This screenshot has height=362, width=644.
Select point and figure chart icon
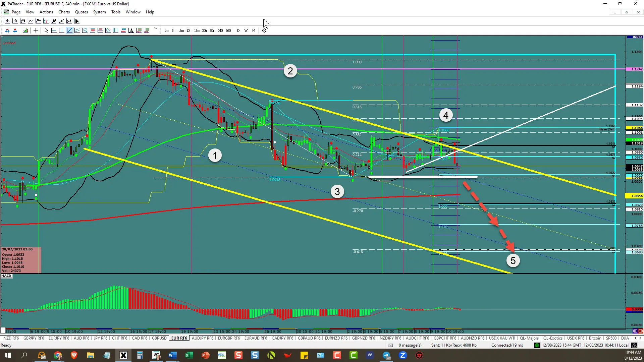(46, 21)
